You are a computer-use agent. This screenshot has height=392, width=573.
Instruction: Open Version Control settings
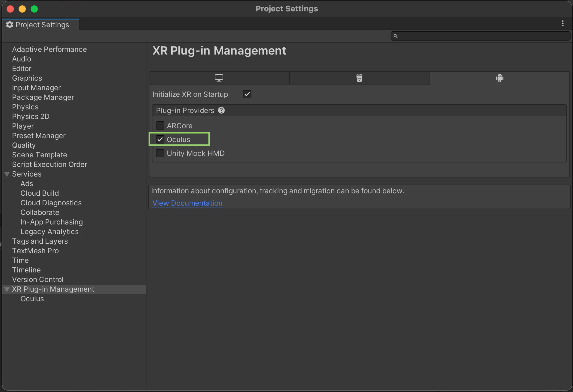pyautogui.click(x=38, y=279)
